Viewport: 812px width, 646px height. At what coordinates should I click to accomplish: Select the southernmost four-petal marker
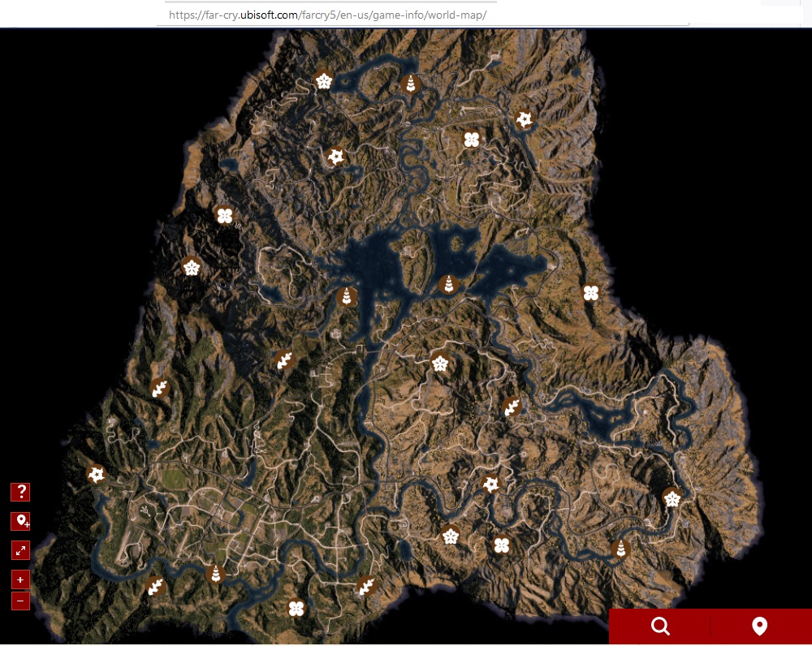(296, 608)
